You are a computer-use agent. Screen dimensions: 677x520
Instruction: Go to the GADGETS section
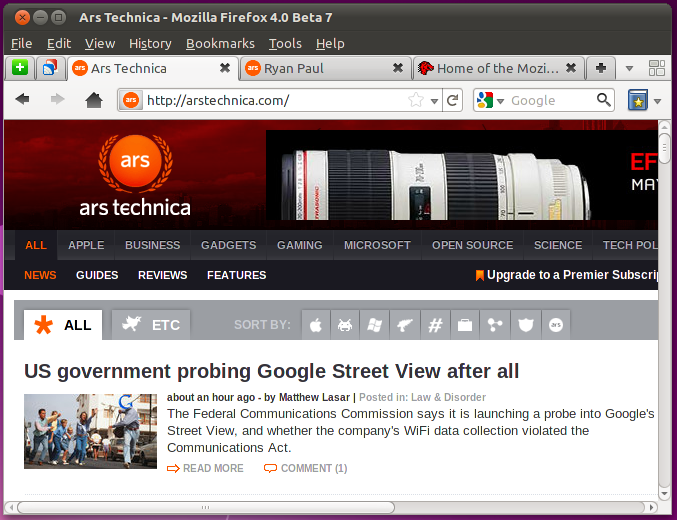click(228, 245)
